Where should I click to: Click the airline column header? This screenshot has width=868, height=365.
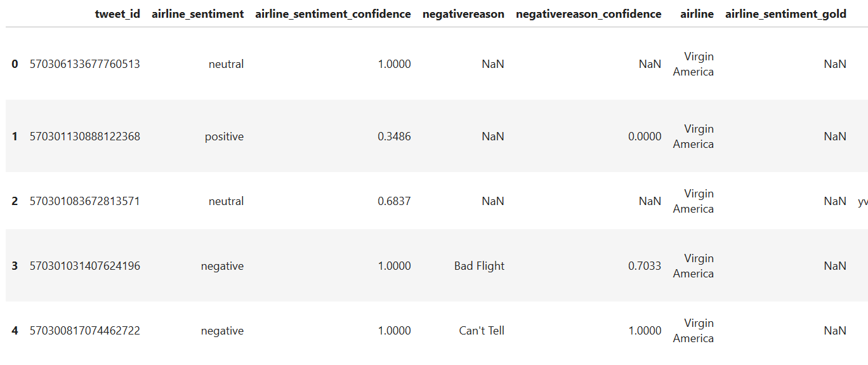pos(697,14)
